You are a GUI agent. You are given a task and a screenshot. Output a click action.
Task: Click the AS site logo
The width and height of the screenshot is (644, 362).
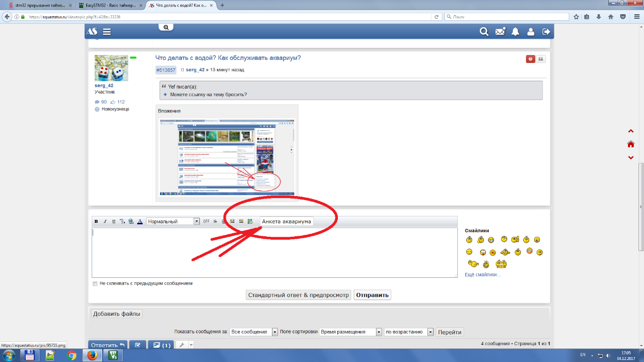[92, 32]
